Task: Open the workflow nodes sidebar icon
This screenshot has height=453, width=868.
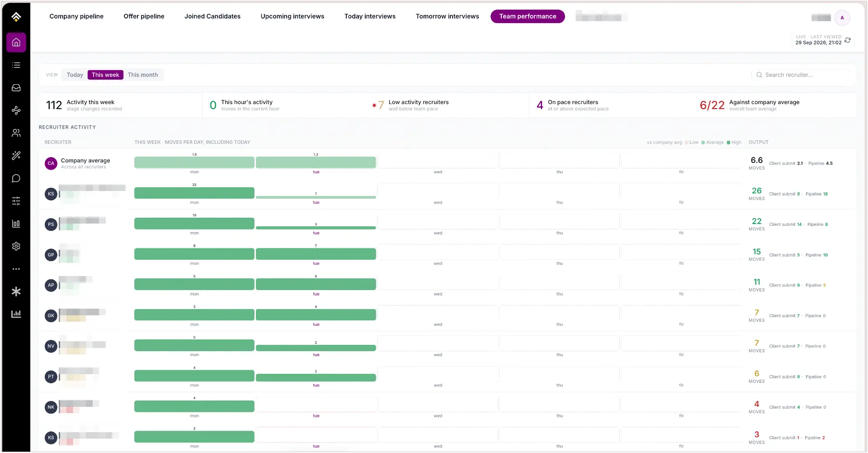Action: 16,110
